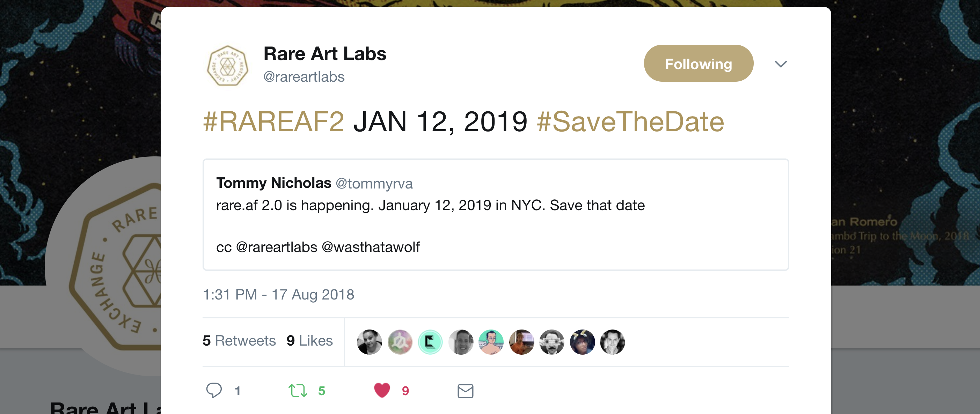Open the @rareartlabs handle under the name
Screen dimensions: 980x414
click(304, 77)
